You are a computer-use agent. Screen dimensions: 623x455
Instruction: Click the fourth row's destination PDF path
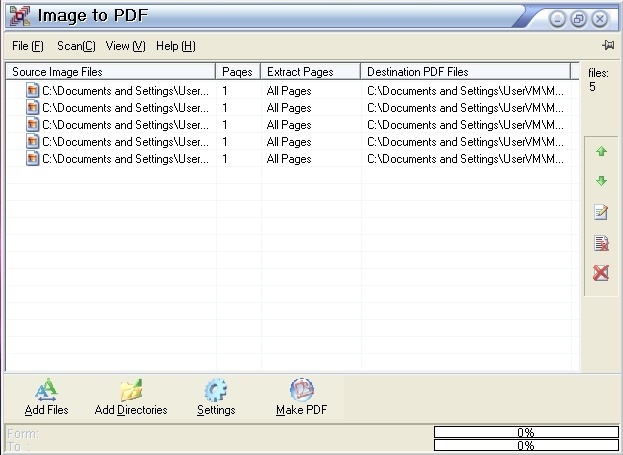pos(465,142)
